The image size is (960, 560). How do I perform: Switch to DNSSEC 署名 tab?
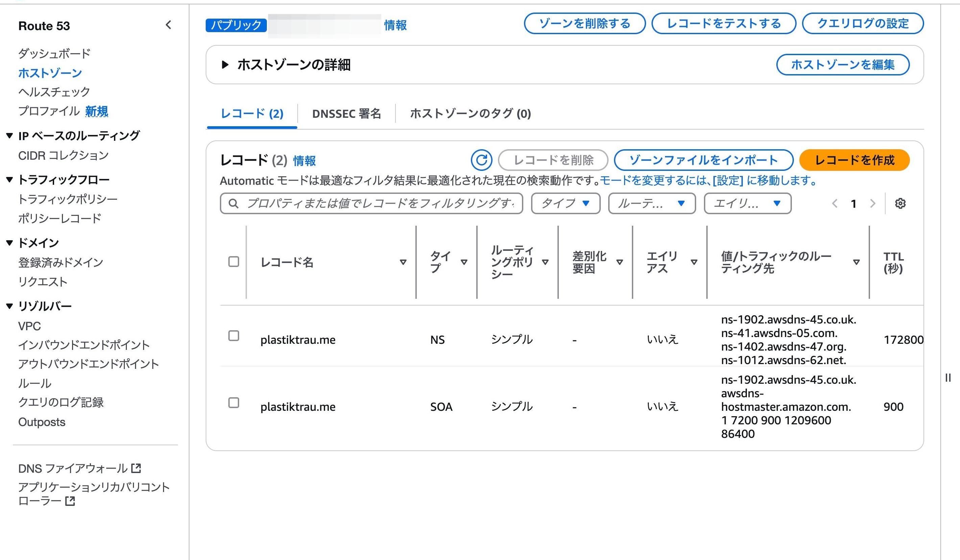pyautogui.click(x=346, y=114)
